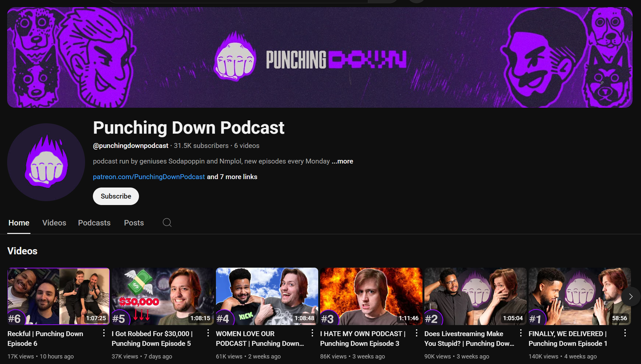This screenshot has width=641, height=364.
Task: Open the patreon.com/PunchingDownPodcast link
Action: click(149, 177)
